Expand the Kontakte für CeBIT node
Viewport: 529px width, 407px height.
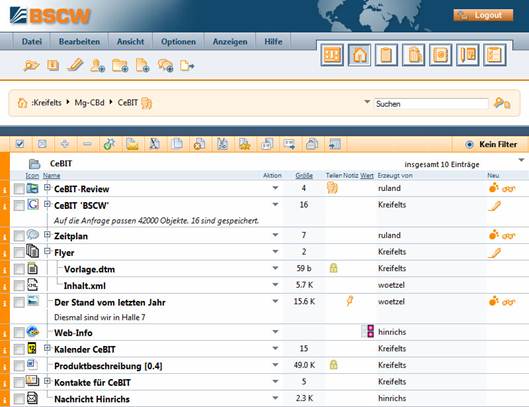tap(47, 381)
